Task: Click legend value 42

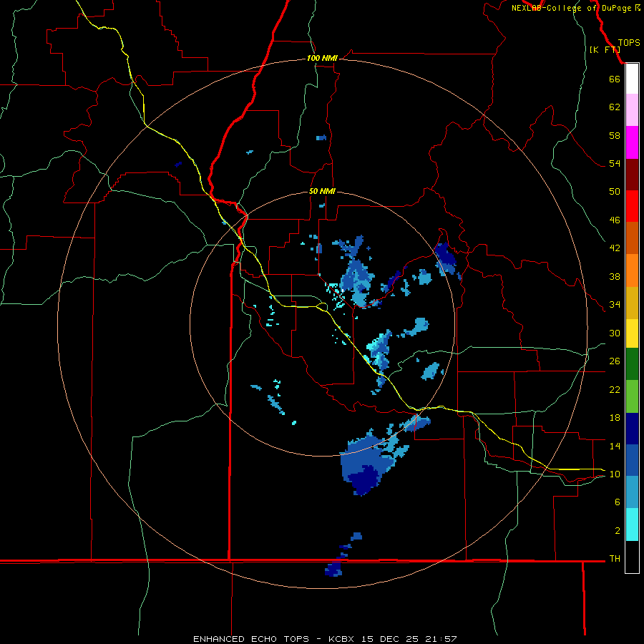Action: point(615,248)
